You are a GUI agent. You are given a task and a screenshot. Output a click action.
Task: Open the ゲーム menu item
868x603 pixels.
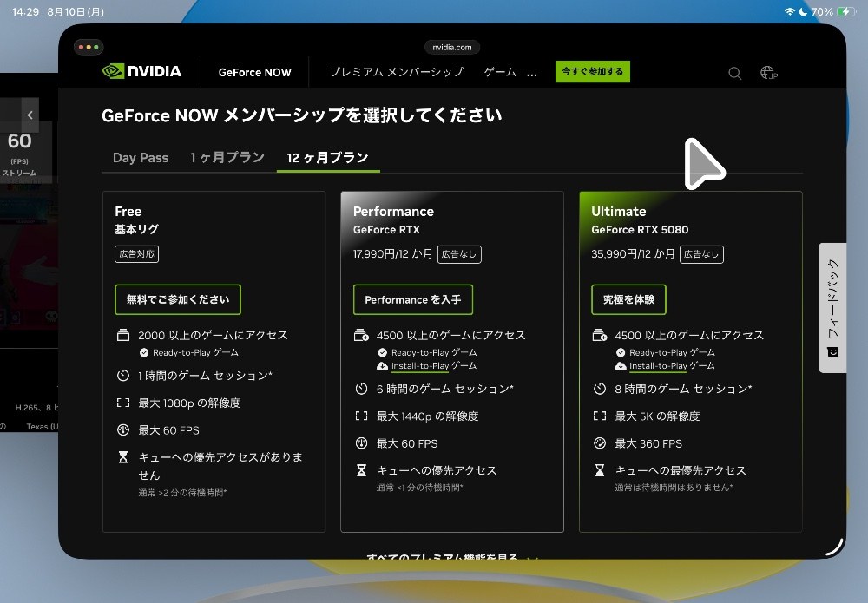[500, 72]
